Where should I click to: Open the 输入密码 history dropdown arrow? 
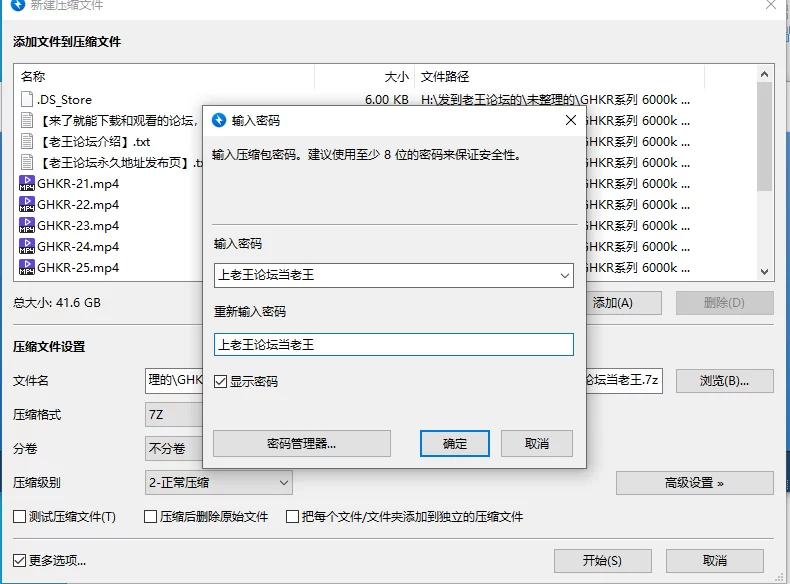click(x=564, y=276)
